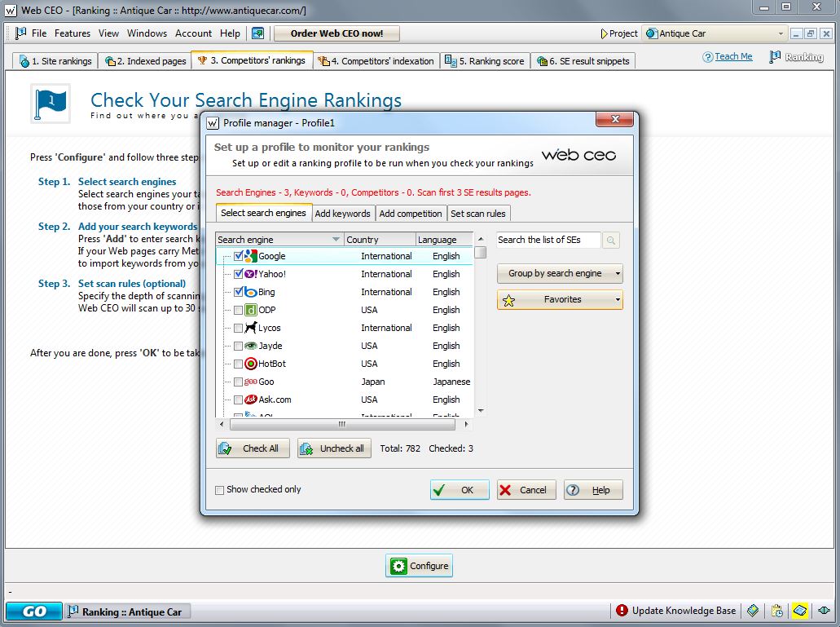Click the Country column header
This screenshot has height=627, width=840.
380,239
